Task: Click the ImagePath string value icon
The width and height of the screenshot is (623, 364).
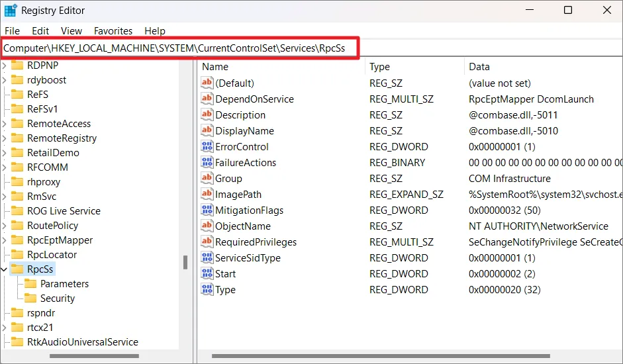Action: 207,195
